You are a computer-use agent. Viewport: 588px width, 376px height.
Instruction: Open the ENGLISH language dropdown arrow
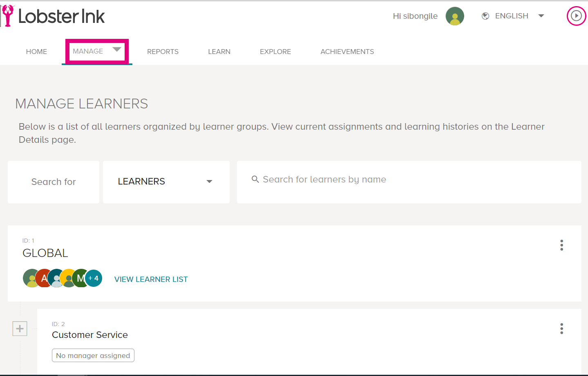point(541,16)
